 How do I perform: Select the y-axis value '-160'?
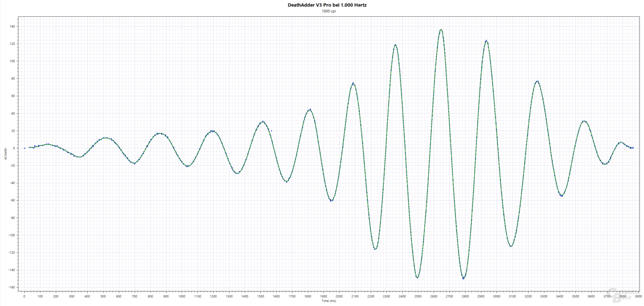pyautogui.click(x=11, y=288)
